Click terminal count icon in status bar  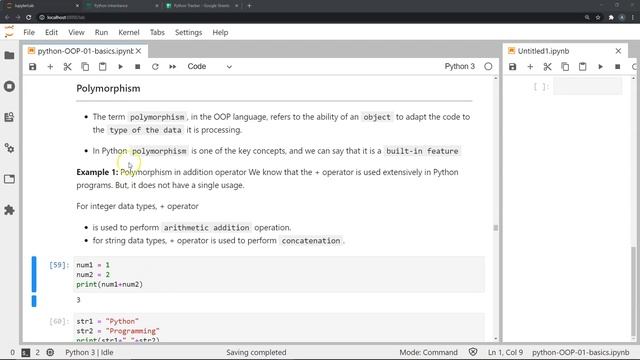(x=26, y=352)
